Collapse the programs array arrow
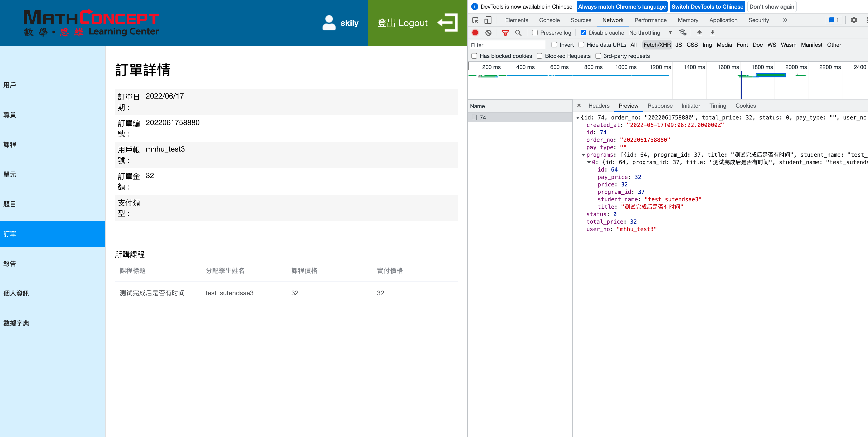Image resolution: width=868 pixels, height=437 pixels. [583, 155]
